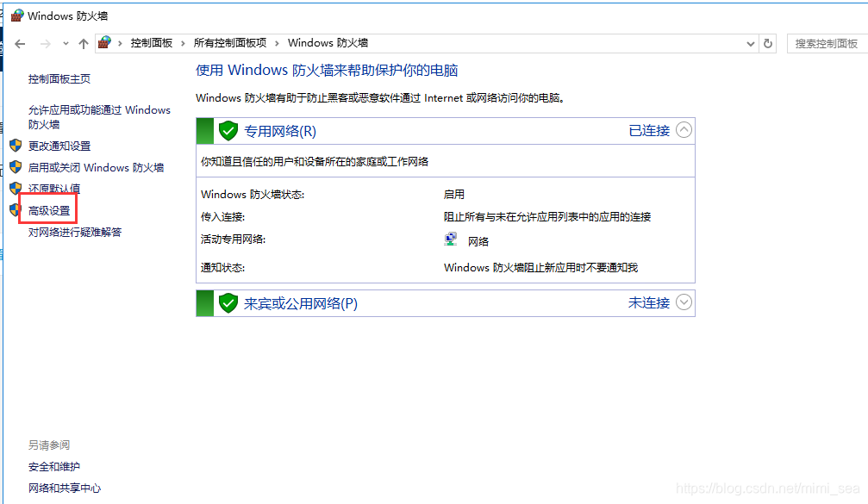Click 活动专用网络: label
868x504 pixels.
pos(233,240)
